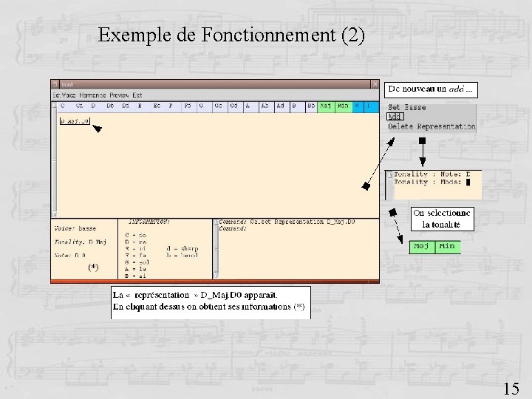Viewport: 532px width, 399px height.
Task: Choose Set Basse in context menu
Action: click(406, 108)
